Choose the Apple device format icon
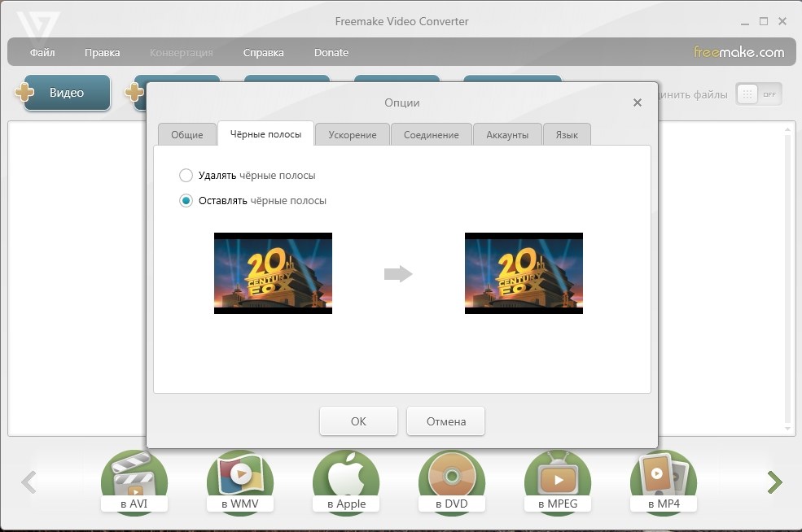The width and height of the screenshot is (802, 532). (x=346, y=480)
